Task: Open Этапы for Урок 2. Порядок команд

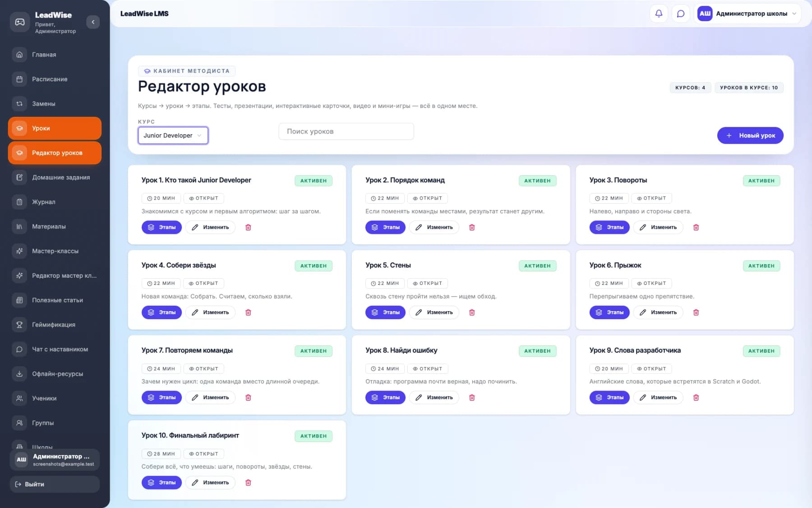Action: point(385,227)
